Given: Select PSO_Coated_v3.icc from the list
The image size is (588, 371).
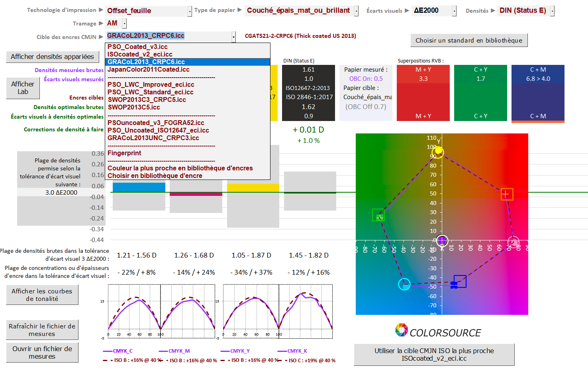Looking at the screenshot, I should coord(188,47).
